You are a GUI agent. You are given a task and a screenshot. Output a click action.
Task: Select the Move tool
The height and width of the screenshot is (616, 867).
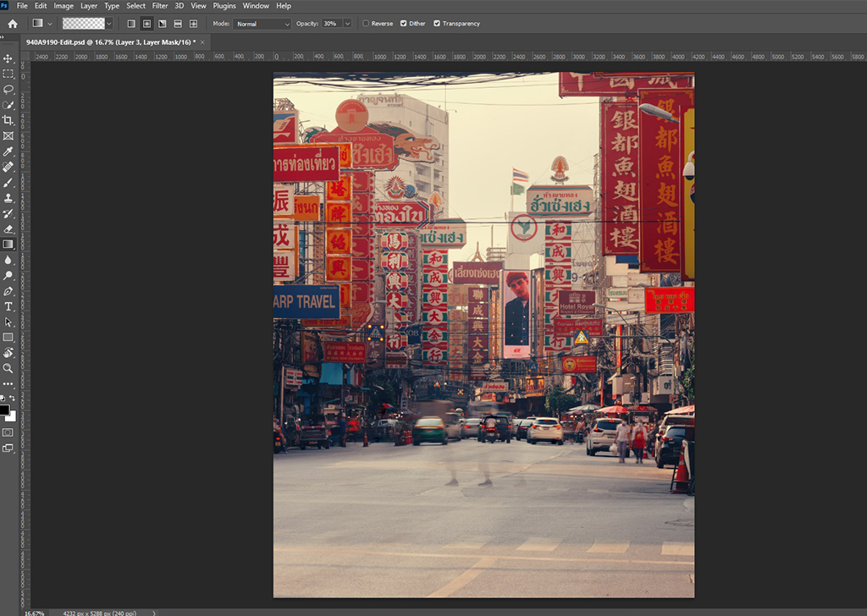point(8,58)
